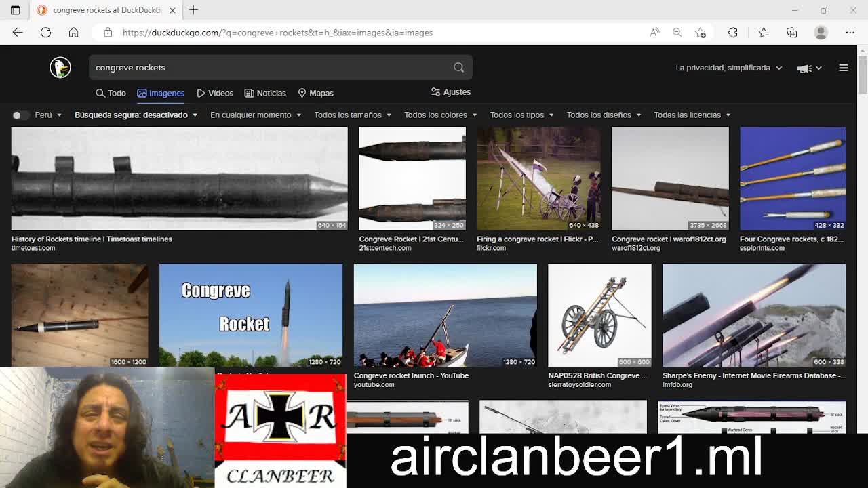This screenshot has height=488, width=868.
Task: Open rocket launcher cart model image
Action: click(599, 315)
